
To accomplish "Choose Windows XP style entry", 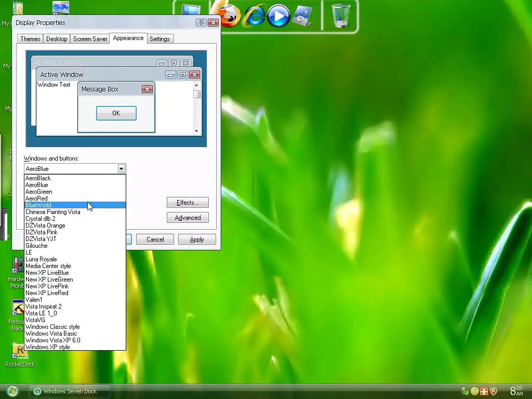I will [x=75, y=347].
